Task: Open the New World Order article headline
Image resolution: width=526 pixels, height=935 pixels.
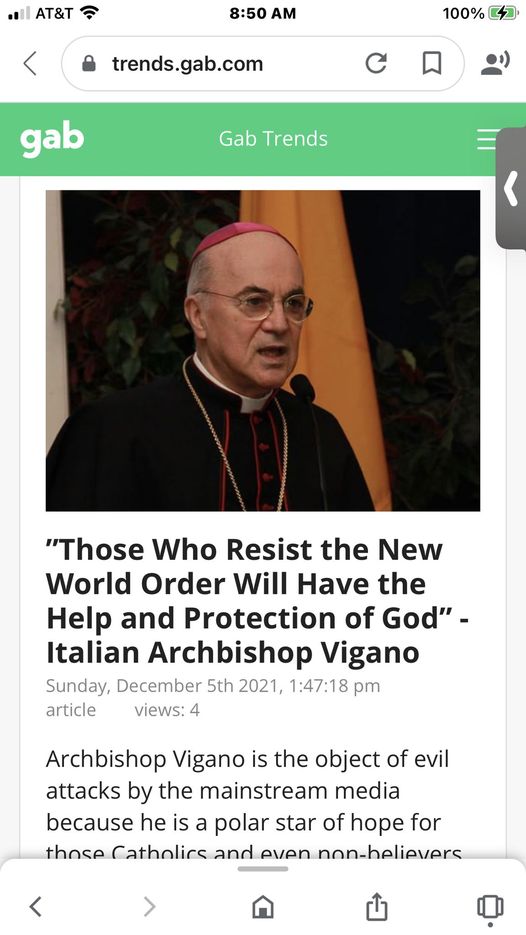Action: click(258, 601)
